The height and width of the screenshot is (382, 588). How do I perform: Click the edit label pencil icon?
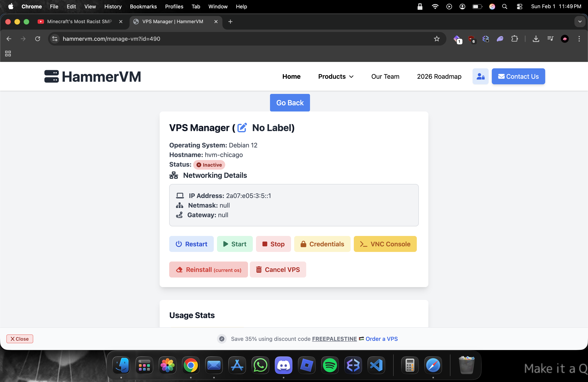pyautogui.click(x=242, y=128)
